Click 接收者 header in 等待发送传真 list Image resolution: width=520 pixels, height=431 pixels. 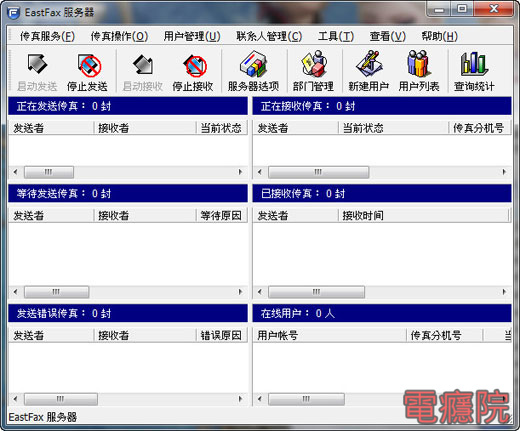tap(145, 216)
